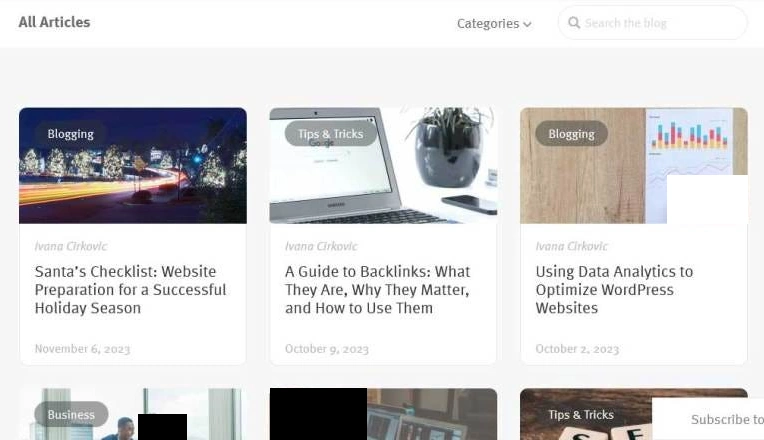
Task: Open A Guide to Backlinks article title
Action: tap(378, 289)
